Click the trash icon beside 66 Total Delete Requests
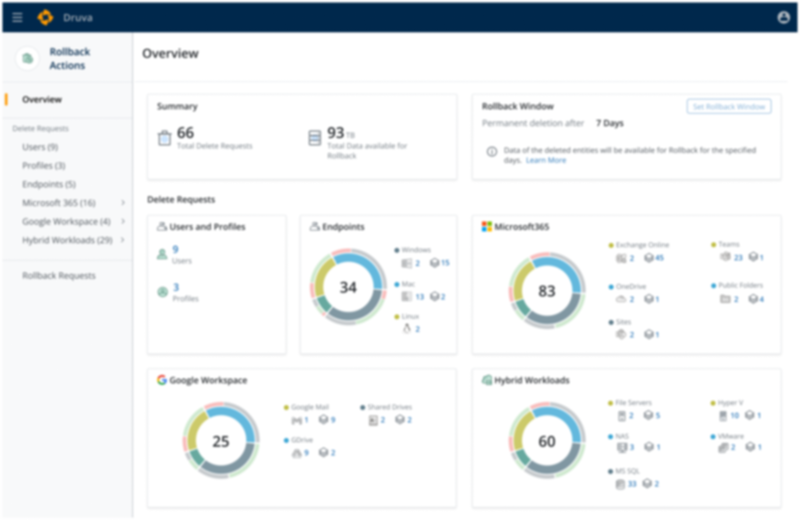 click(x=164, y=138)
